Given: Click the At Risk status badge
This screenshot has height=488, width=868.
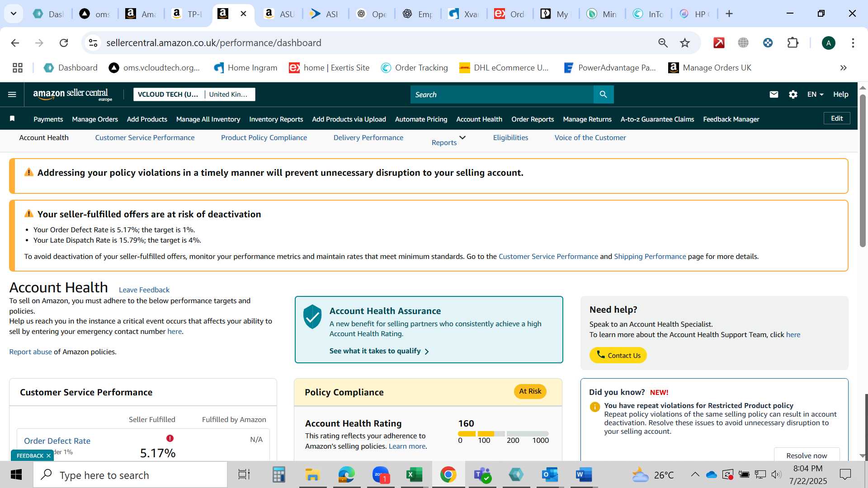Looking at the screenshot, I should (x=530, y=391).
